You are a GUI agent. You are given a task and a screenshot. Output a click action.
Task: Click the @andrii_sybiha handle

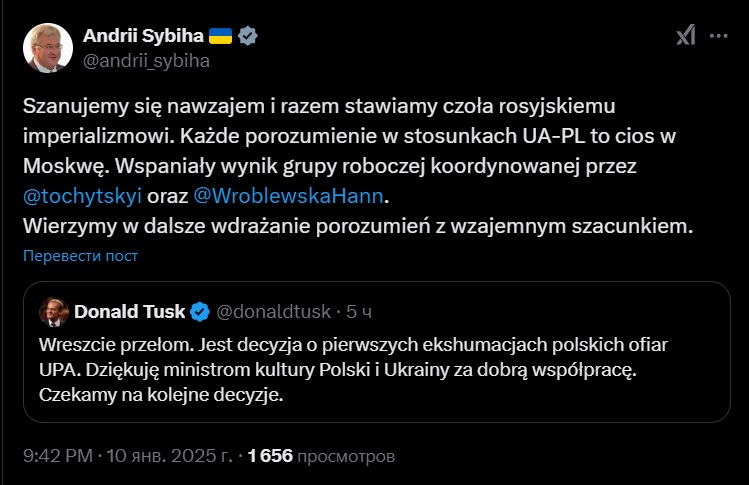tap(145, 60)
